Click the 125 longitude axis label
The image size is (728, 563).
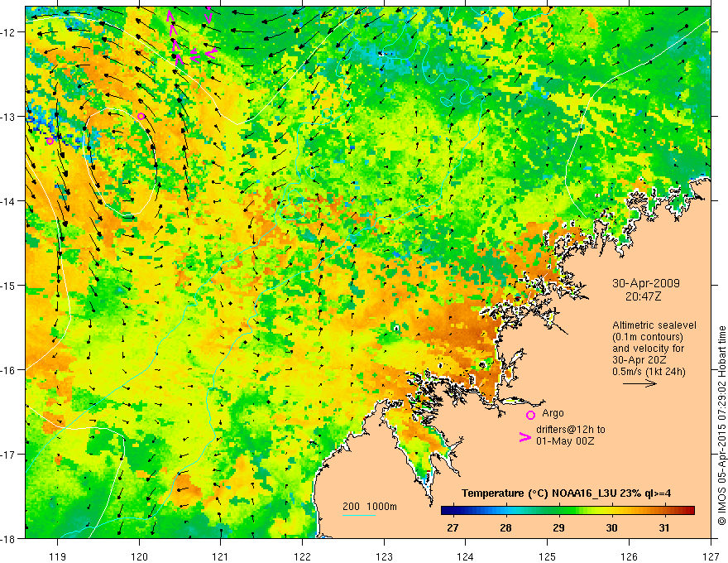[548, 556]
